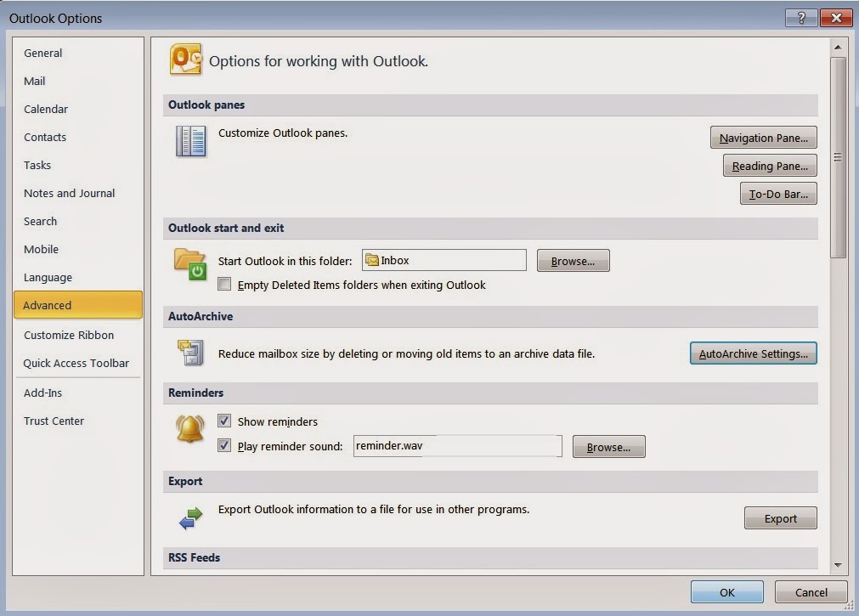Click the Navigation Pane button

point(763,138)
